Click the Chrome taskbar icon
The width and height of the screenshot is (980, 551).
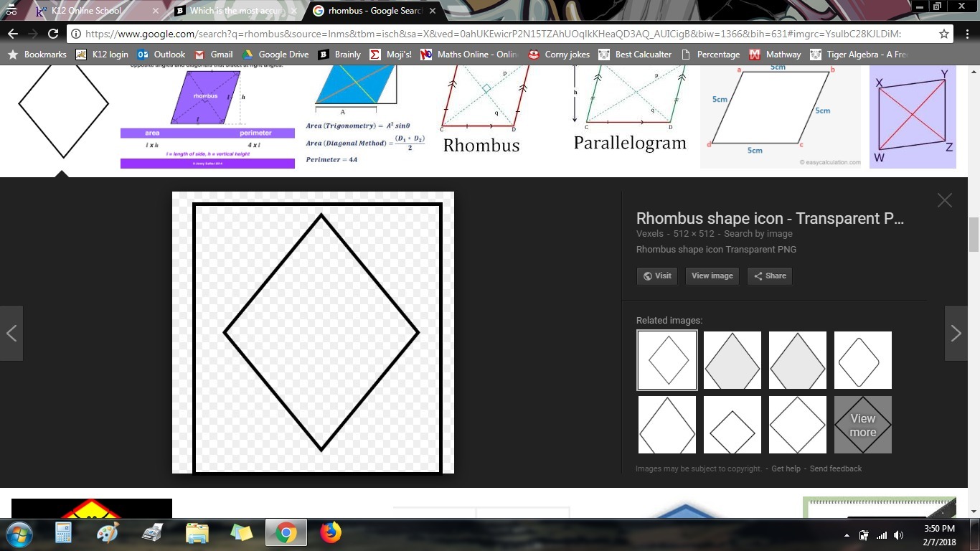click(286, 533)
